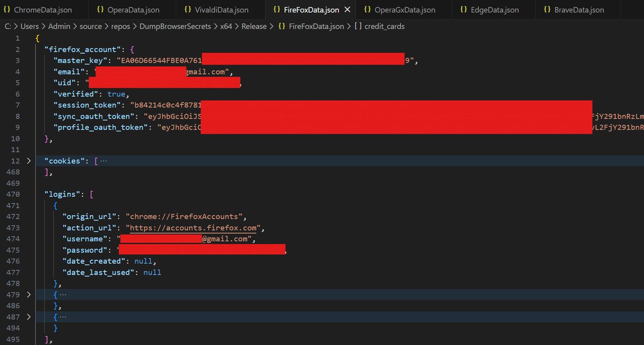Expand the folded object at line 487
Viewport: 644px width, 345px height.
click(x=29, y=317)
